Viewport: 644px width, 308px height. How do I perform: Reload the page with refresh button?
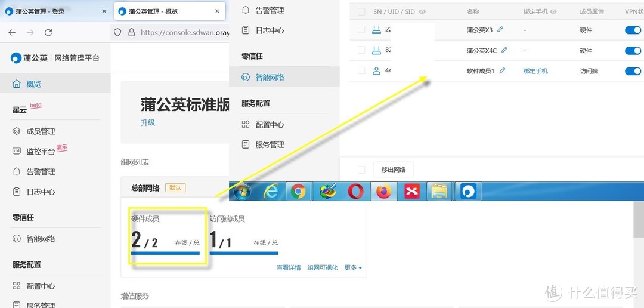point(48,32)
